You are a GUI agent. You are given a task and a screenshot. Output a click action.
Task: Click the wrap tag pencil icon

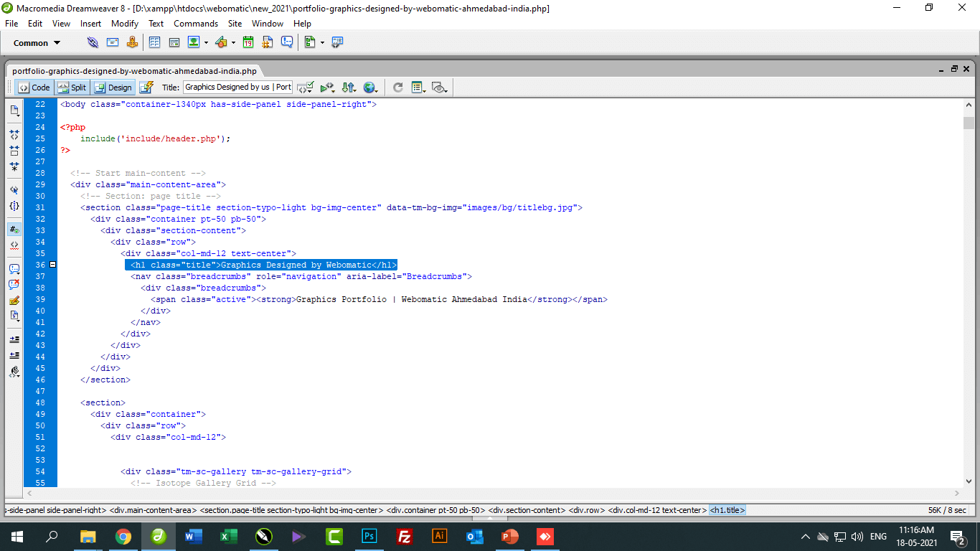(x=14, y=301)
